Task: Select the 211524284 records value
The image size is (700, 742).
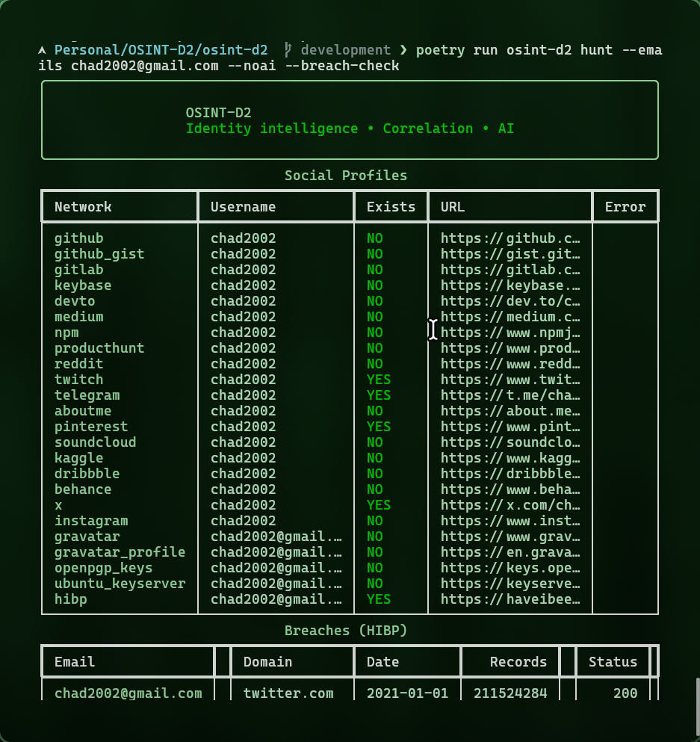Action: (x=510, y=693)
